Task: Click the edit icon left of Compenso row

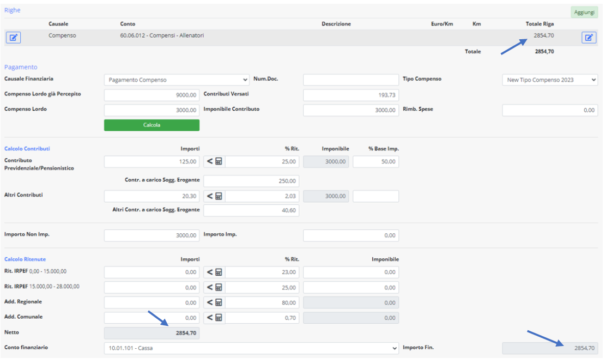Action: pyautogui.click(x=14, y=38)
